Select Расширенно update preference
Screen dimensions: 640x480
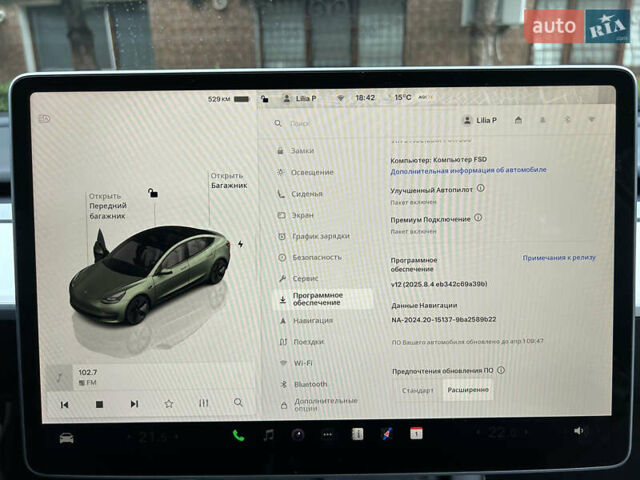coord(468,390)
